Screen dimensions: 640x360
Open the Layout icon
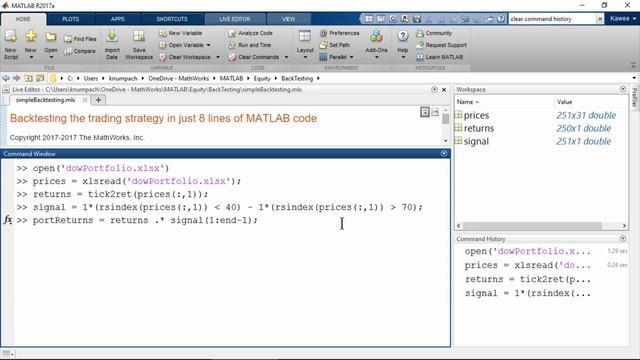point(304,37)
